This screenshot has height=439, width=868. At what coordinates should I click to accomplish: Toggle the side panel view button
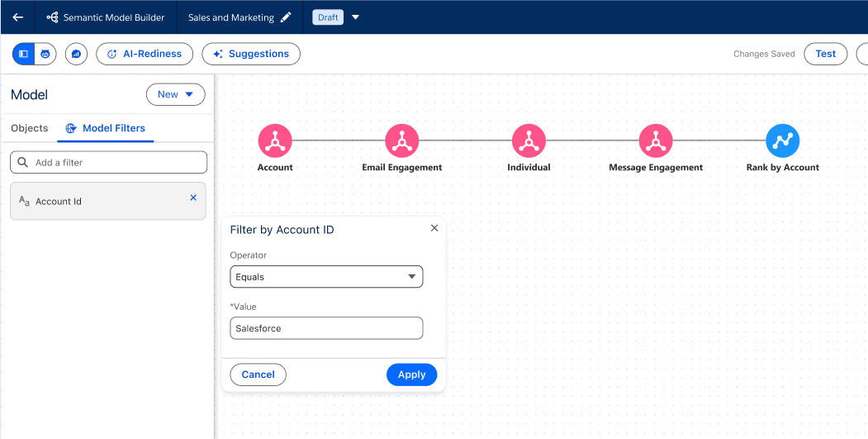23,54
